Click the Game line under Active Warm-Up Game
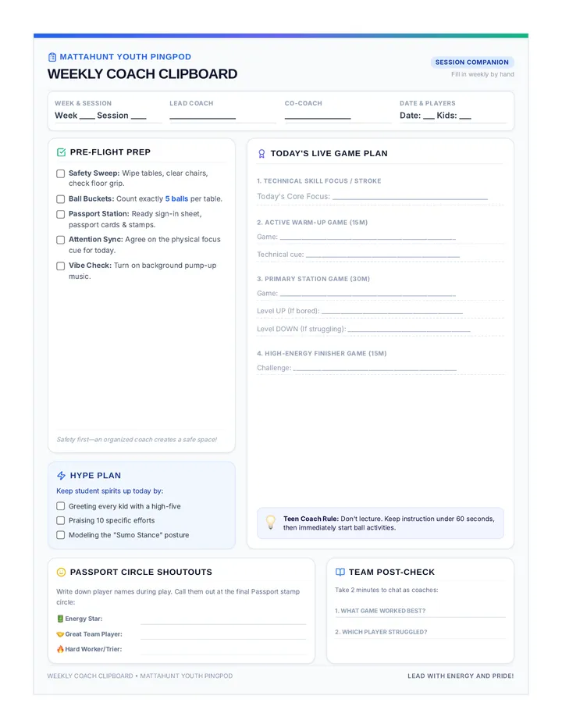 (x=368, y=237)
